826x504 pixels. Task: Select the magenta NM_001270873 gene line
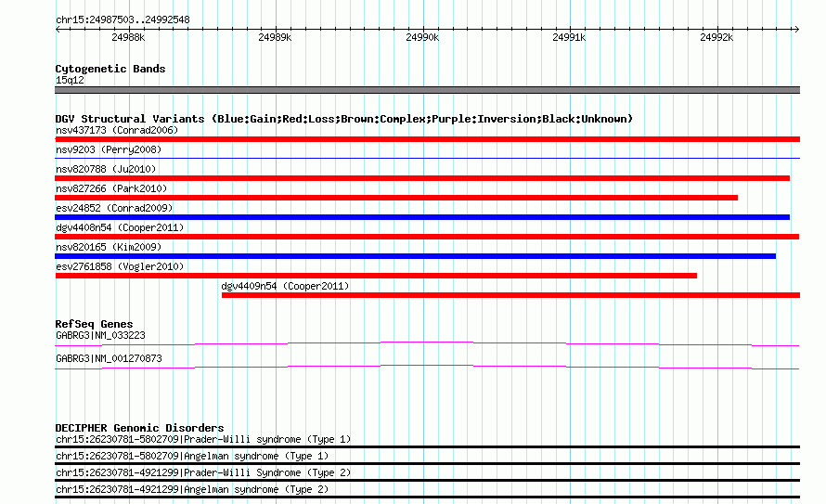[x=427, y=367]
